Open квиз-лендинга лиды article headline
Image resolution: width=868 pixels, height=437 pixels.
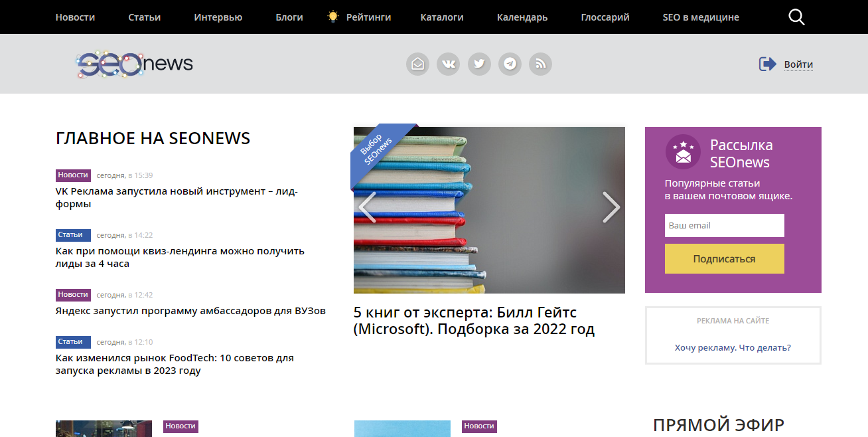coord(180,257)
